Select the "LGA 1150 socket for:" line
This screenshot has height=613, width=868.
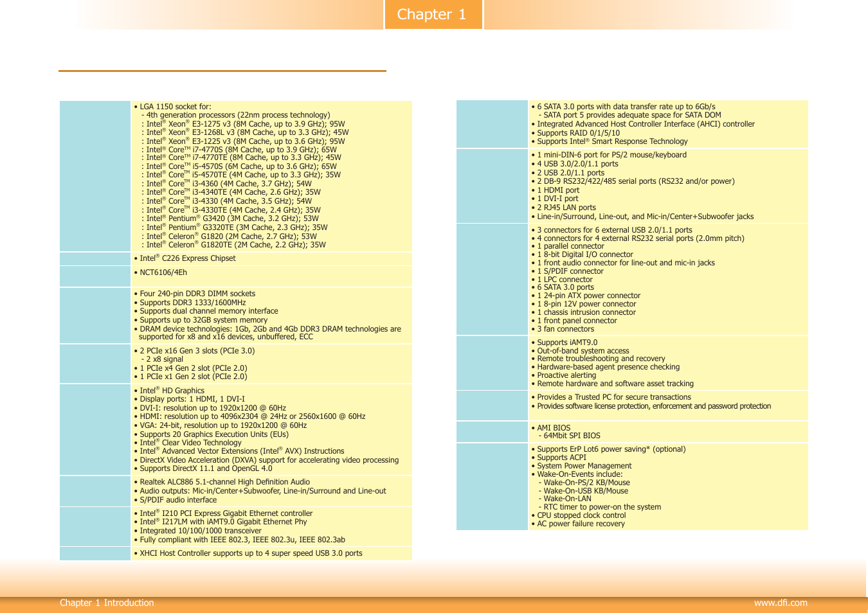[172, 107]
